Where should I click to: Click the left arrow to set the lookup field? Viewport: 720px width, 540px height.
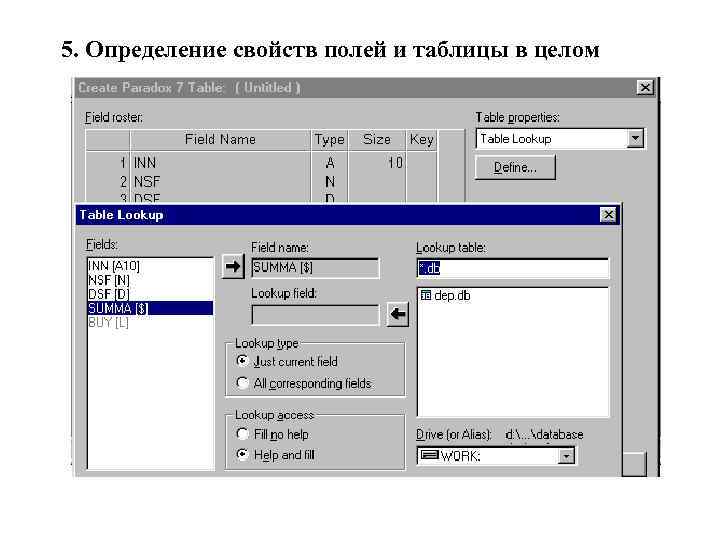pos(398,315)
